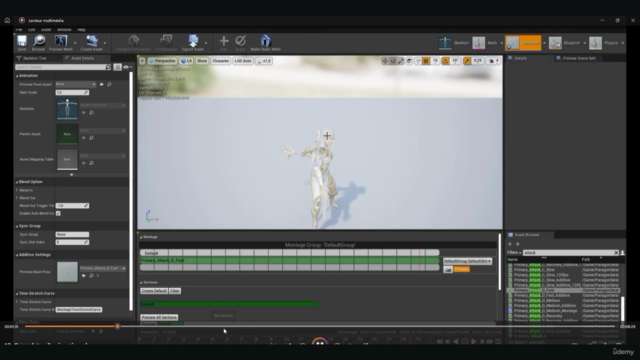The width and height of the screenshot is (640, 360).
Task: Switch to Skeleton Tree tab
Action: click(35, 58)
